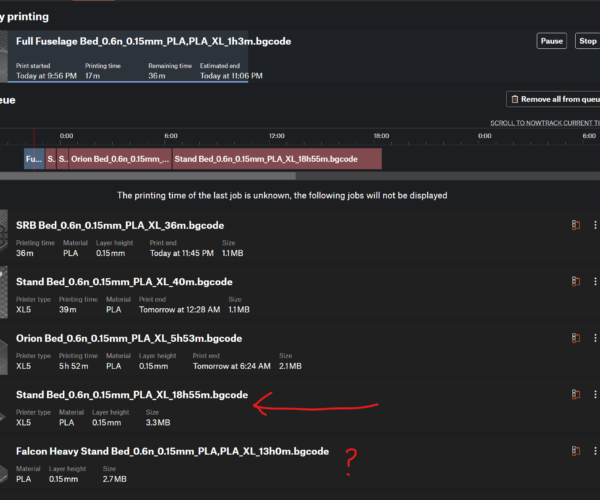Click the TRACK CURRENT TIME link
600x500 pixels.
click(563, 123)
